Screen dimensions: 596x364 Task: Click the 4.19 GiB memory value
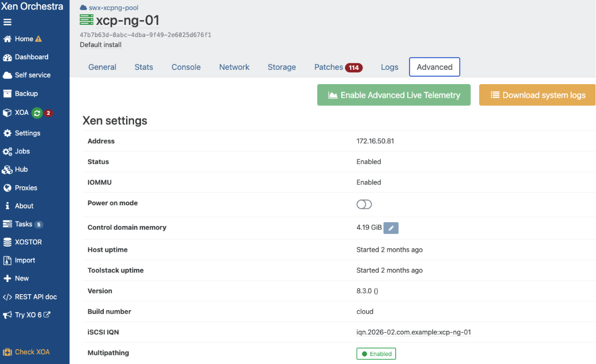[x=369, y=228]
